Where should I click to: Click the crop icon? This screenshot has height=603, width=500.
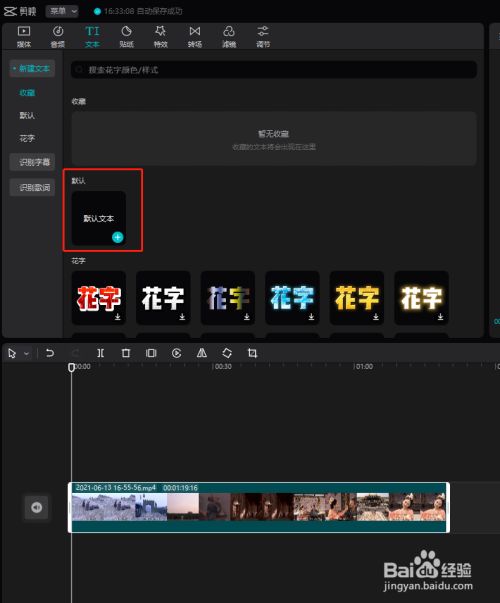tap(252, 353)
